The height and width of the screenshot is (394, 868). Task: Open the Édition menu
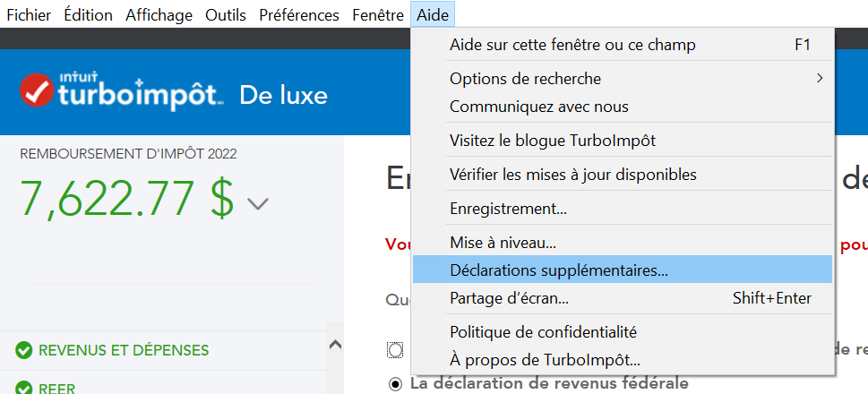[88, 14]
